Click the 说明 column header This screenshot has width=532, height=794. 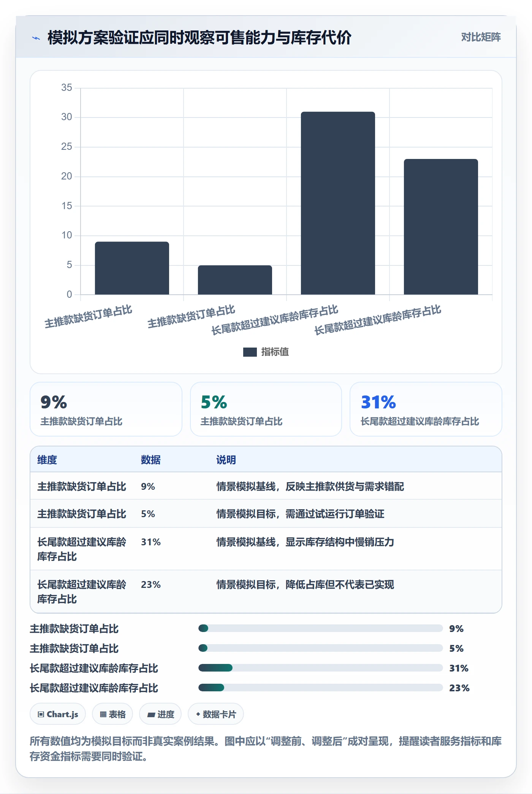click(226, 460)
